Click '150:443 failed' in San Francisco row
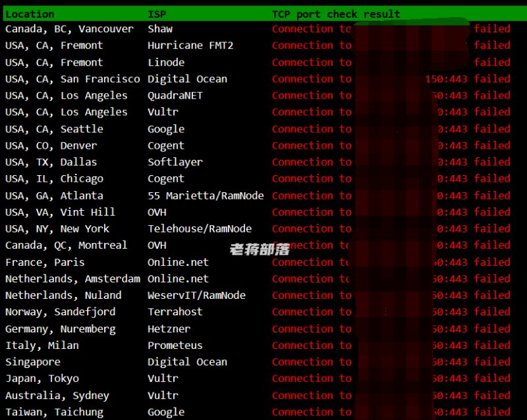Image resolution: width=527 pixels, height=420 pixels. click(x=468, y=79)
